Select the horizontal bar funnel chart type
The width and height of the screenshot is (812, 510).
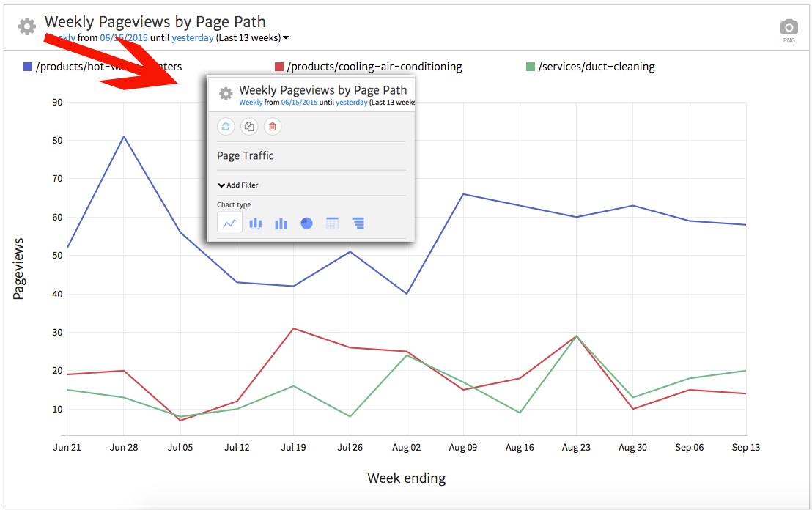click(x=358, y=223)
